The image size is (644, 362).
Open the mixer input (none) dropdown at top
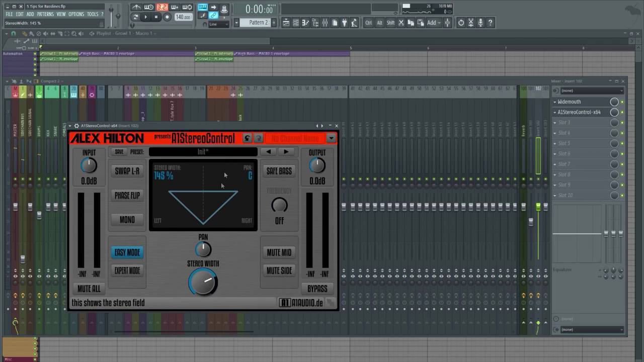pos(592,90)
